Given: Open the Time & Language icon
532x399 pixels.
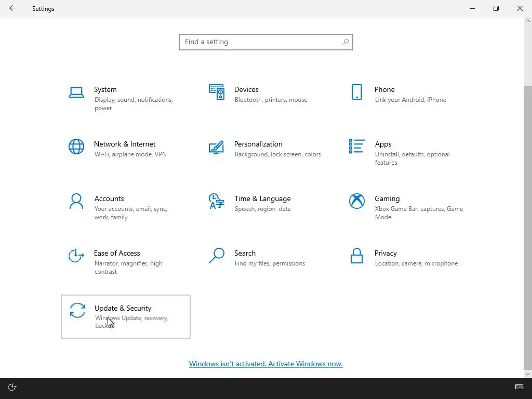Looking at the screenshot, I should coord(217,201).
